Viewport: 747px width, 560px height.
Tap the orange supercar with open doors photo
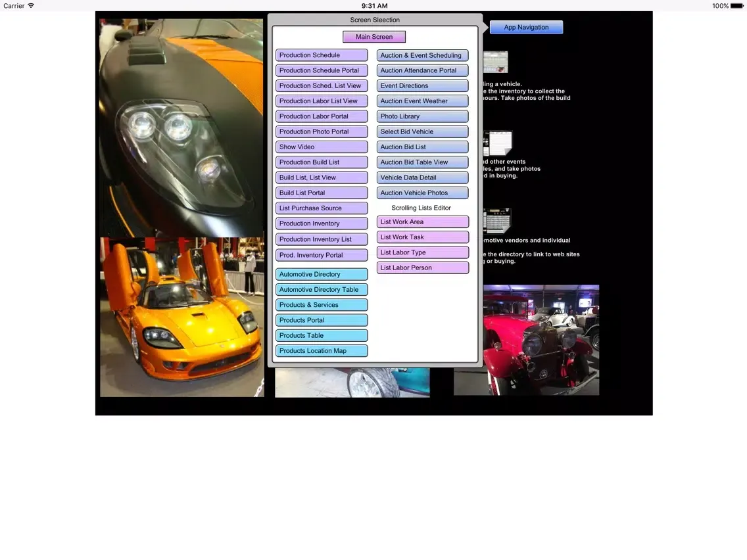pyautogui.click(x=182, y=317)
